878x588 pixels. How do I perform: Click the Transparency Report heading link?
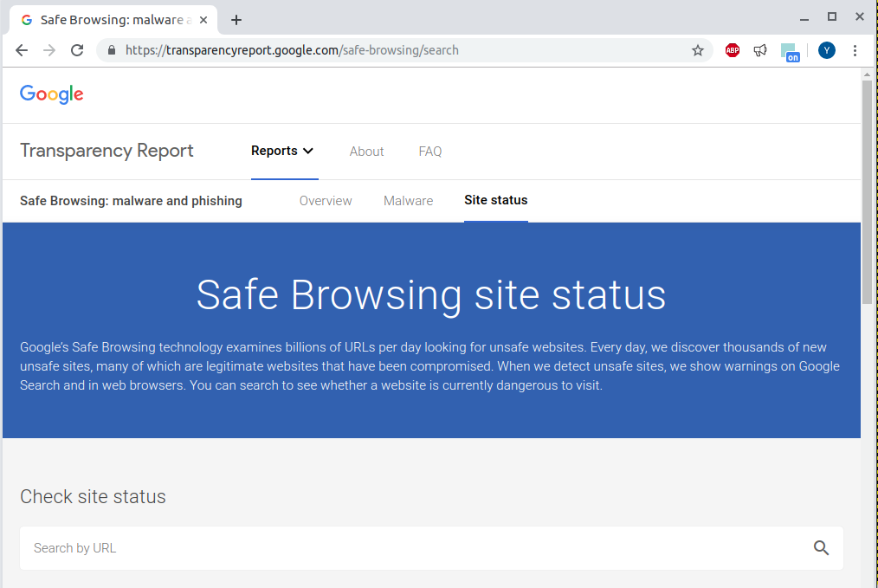coord(107,151)
